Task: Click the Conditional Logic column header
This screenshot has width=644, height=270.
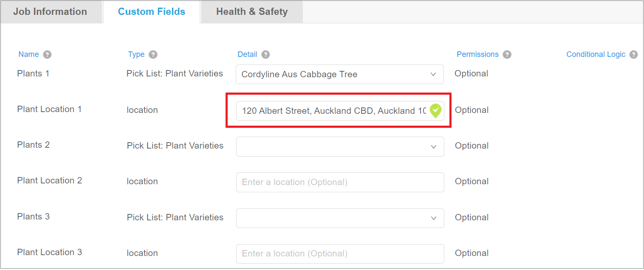Action: pos(596,54)
